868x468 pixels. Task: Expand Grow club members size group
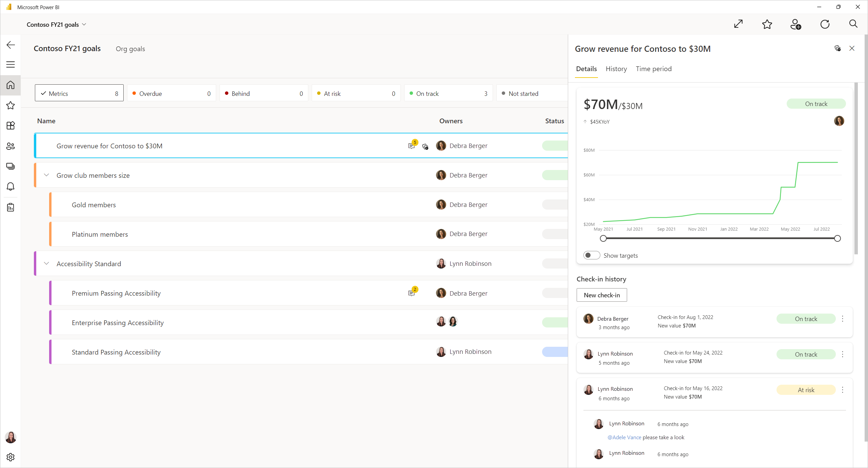pyautogui.click(x=47, y=175)
